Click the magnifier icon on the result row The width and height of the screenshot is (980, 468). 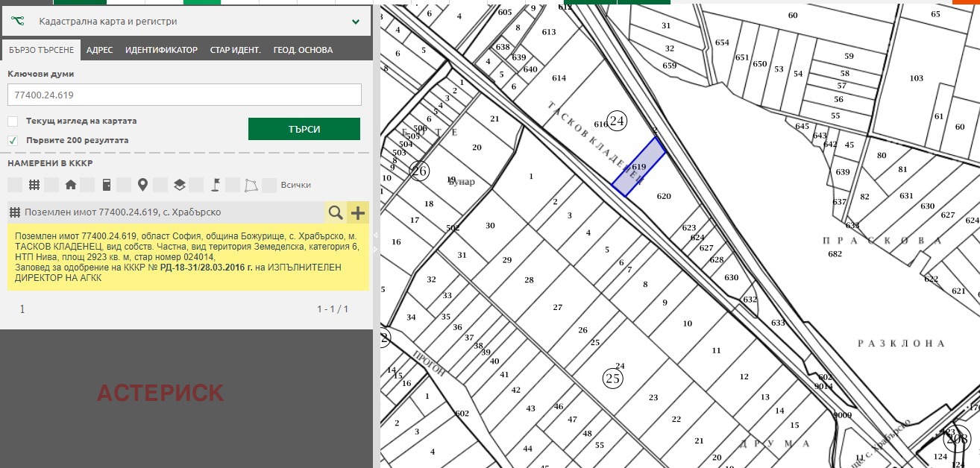point(336,213)
